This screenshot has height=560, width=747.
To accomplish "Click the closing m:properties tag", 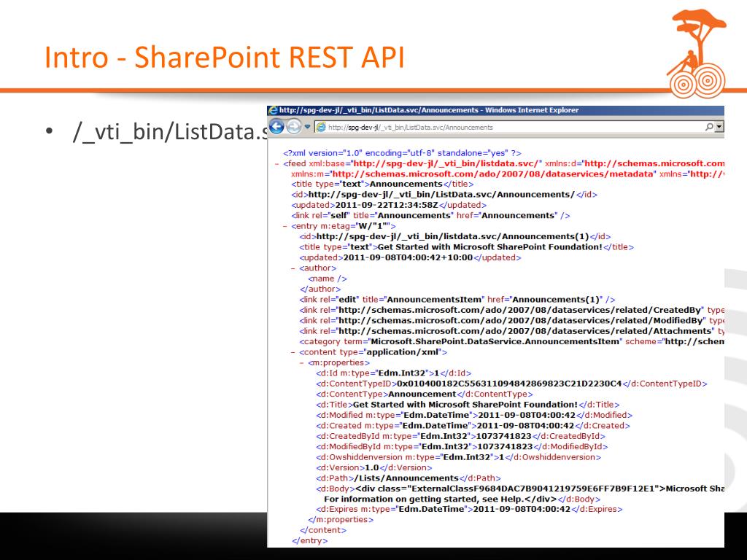I will pos(341,520).
